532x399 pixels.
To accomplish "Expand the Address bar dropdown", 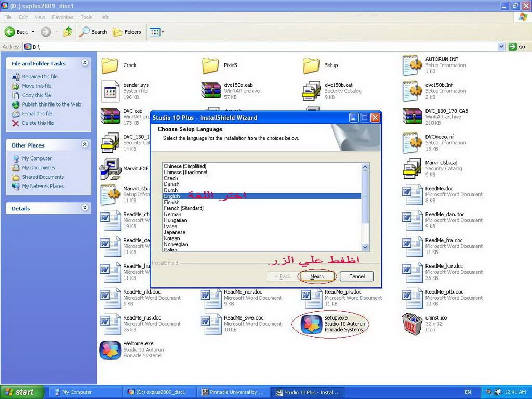I will 501,47.
